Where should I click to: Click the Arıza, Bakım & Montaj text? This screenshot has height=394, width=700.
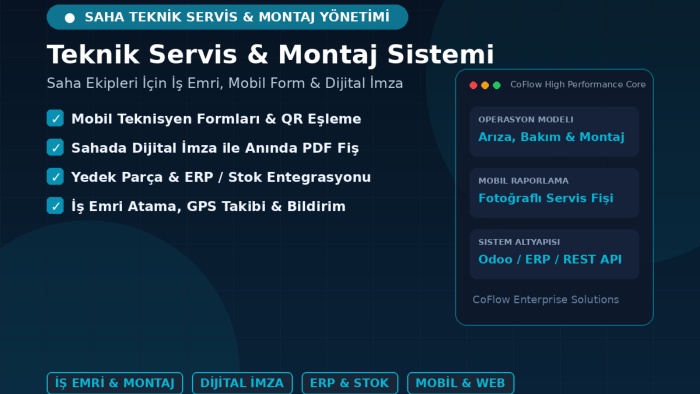point(551,137)
